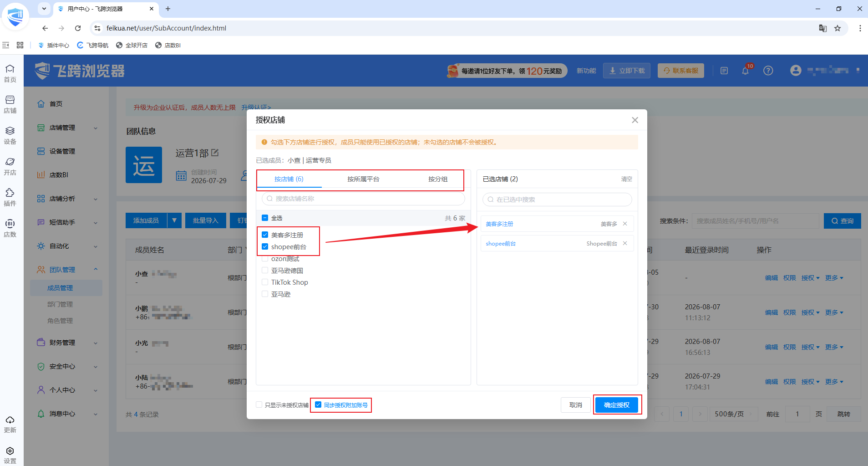Open the message list icon in header
868x466 pixels.
pos(724,71)
